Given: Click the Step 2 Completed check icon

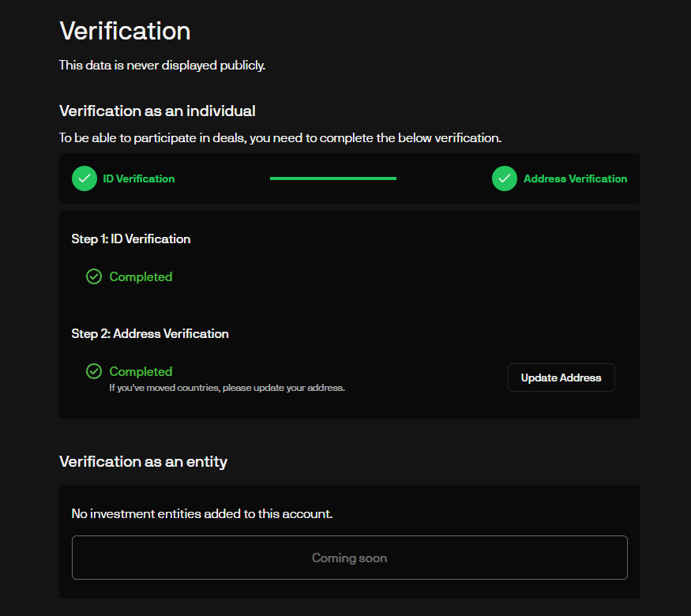Looking at the screenshot, I should tap(94, 371).
